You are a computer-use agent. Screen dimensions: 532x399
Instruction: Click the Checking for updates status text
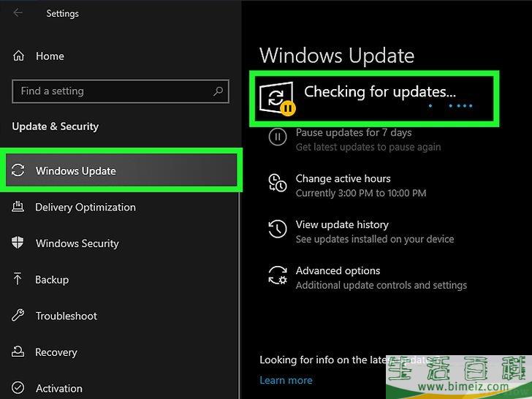tap(379, 92)
